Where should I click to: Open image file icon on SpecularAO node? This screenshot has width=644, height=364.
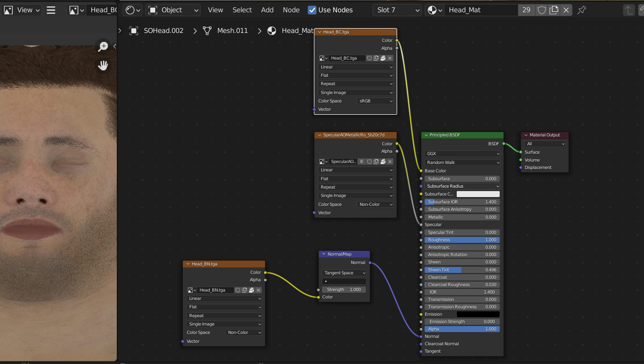click(x=383, y=162)
